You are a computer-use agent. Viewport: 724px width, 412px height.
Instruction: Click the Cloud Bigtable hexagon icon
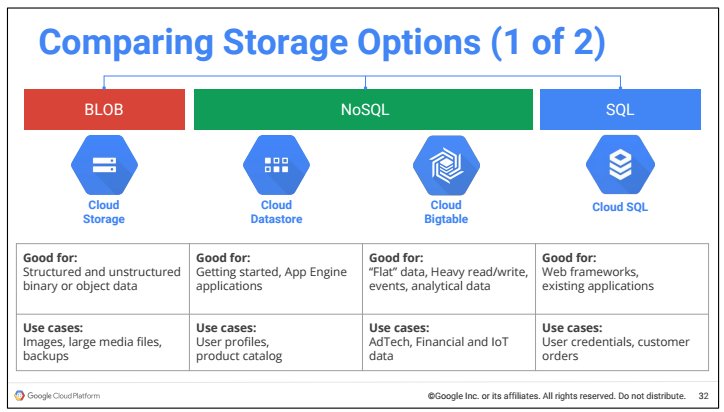tap(446, 165)
